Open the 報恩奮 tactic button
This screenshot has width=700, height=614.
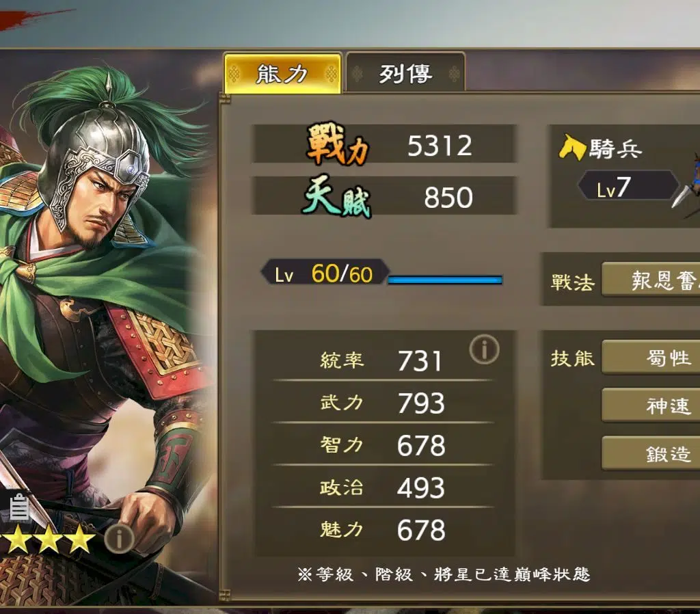(651, 280)
